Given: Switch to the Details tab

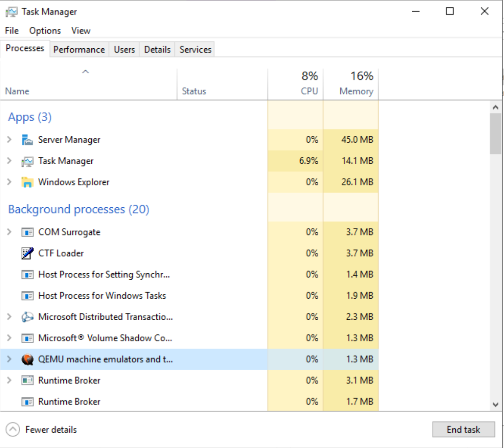Looking at the screenshot, I should (157, 50).
